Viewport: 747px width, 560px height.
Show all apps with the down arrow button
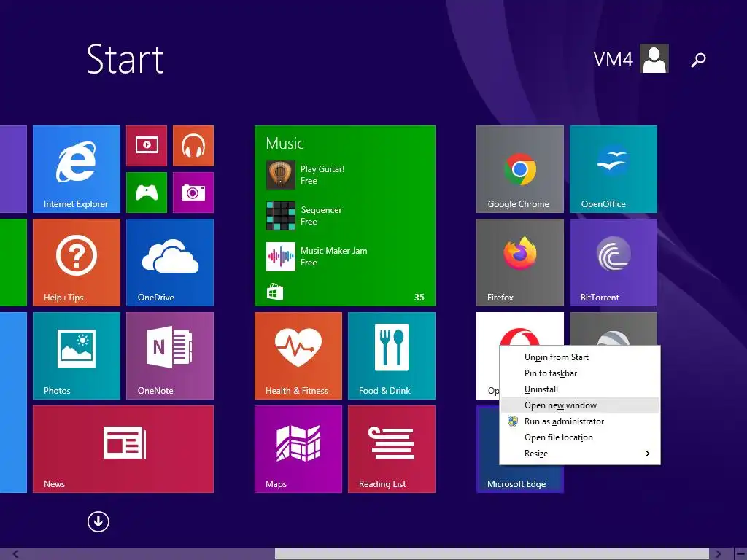pos(98,522)
